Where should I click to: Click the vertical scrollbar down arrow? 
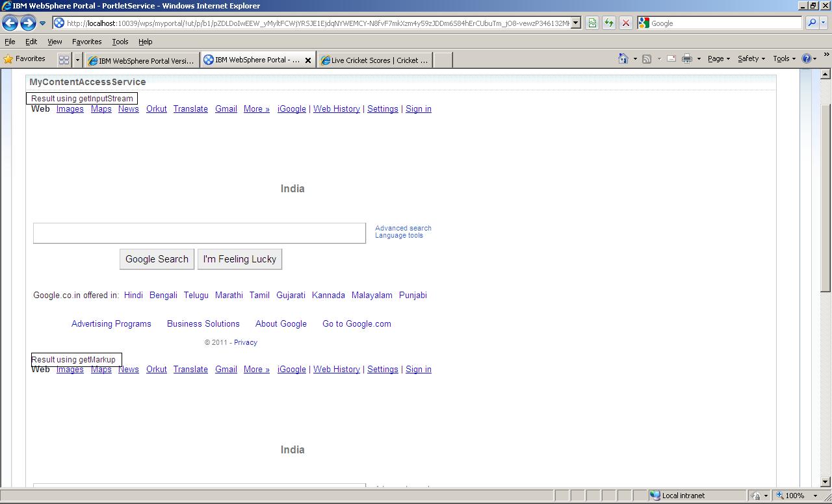click(x=825, y=482)
